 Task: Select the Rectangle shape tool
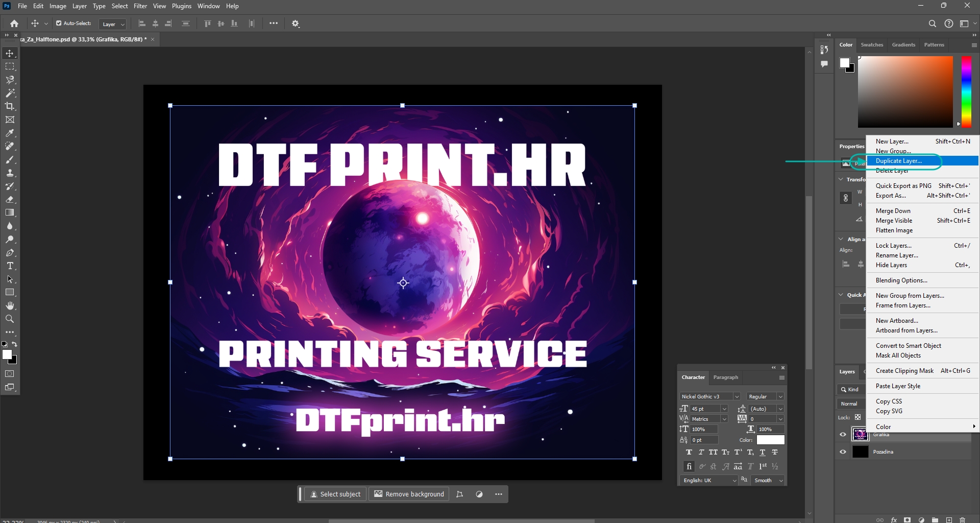(10, 292)
